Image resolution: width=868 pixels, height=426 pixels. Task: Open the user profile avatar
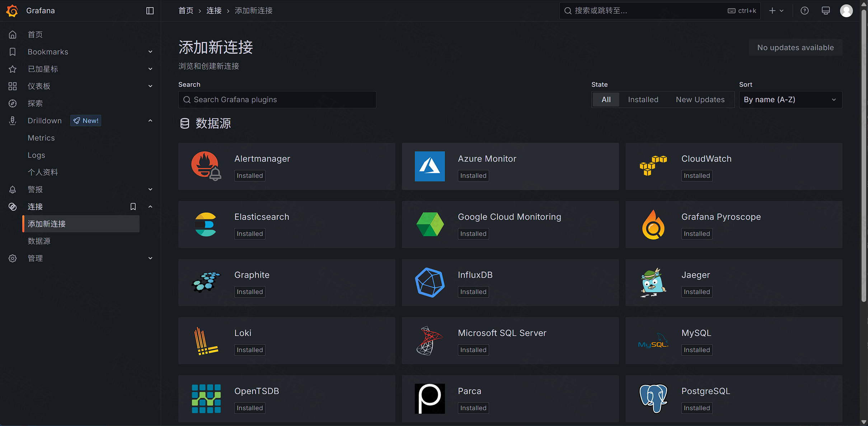point(846,11)
